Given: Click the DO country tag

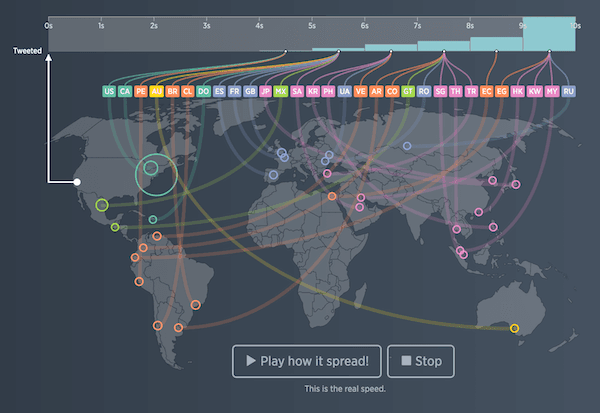Looking at the screenshot, I should 204,91.
